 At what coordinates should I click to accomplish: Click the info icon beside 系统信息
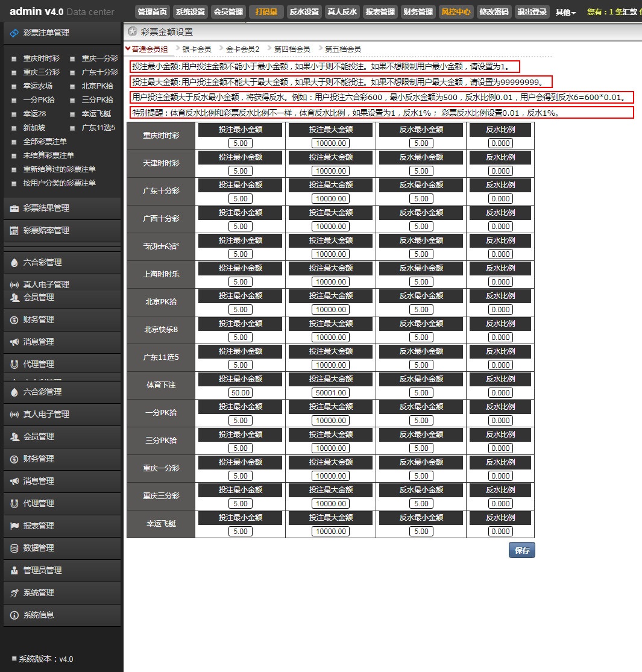click(14, 615)
